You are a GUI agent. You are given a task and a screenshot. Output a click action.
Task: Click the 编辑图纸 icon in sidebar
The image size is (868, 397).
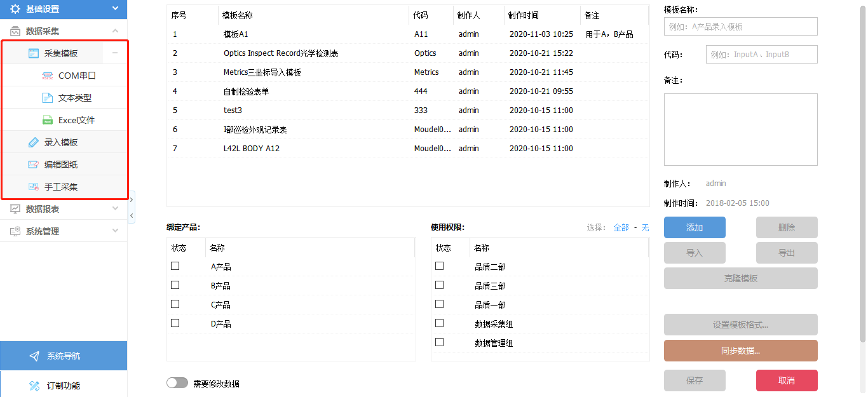click(x=34, y=165)
